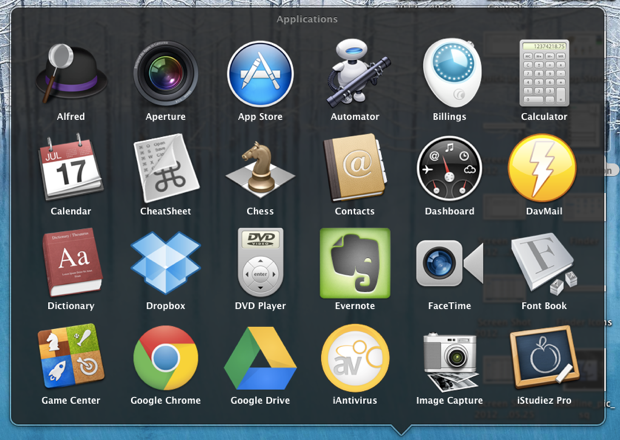
Task: Open the Google Drive triangle icon
Action: pyautogui.click(x=260, y=358)
